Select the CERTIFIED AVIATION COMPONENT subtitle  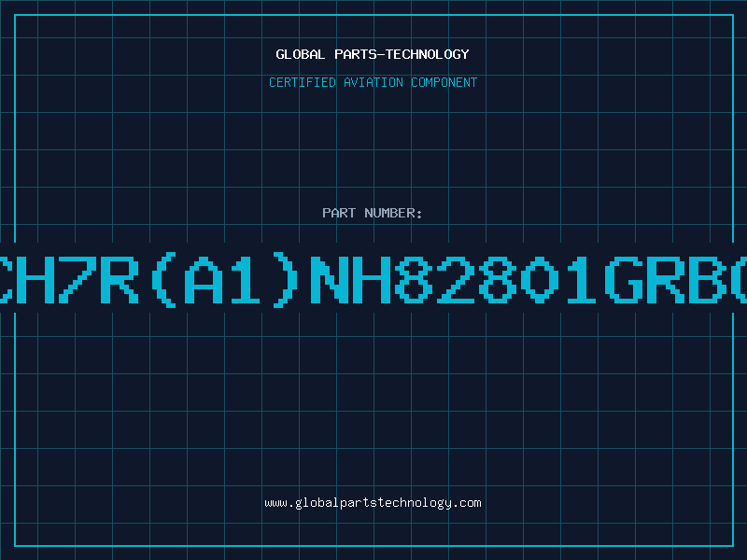click(373, 82)
